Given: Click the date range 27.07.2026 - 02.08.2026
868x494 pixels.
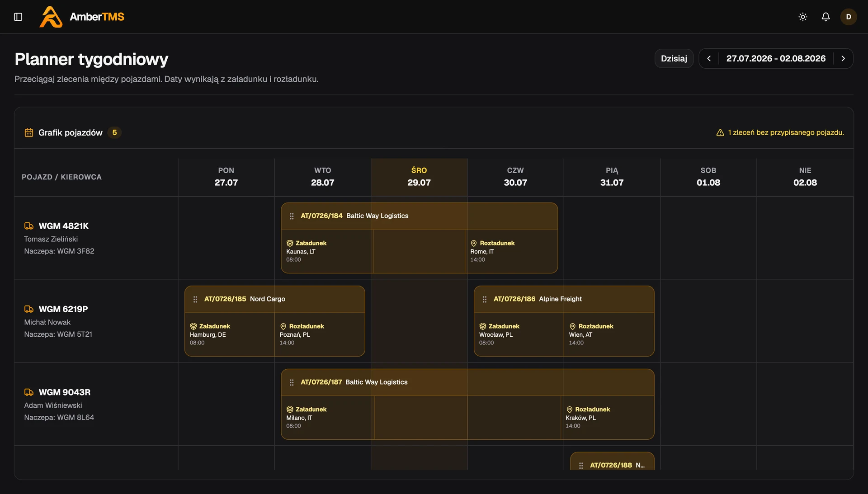Looking at the screenshot, I should pos(776,58).
